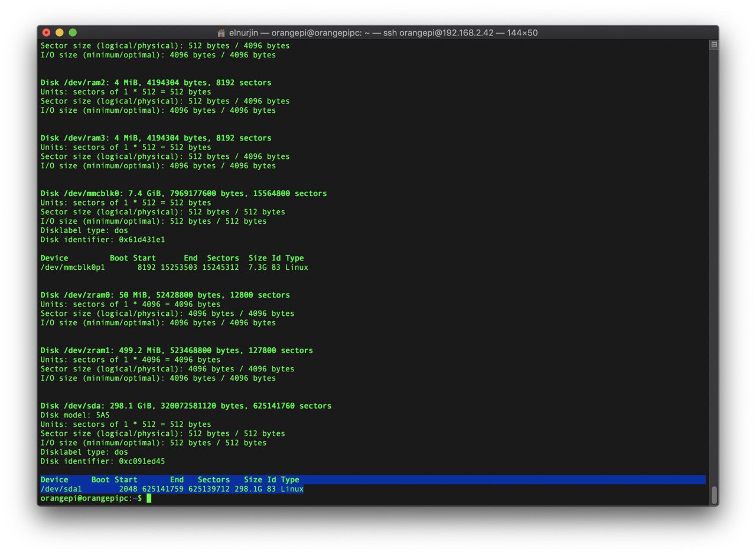
Task: Click the highlighted '/dev/sda1' partition row
Action: pos(172,489)
